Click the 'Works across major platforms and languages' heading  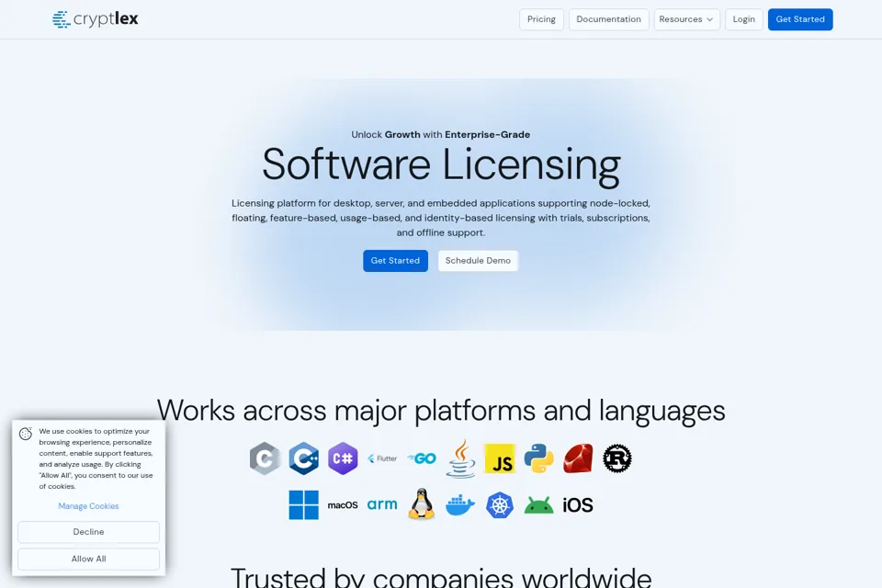(441, 411)
